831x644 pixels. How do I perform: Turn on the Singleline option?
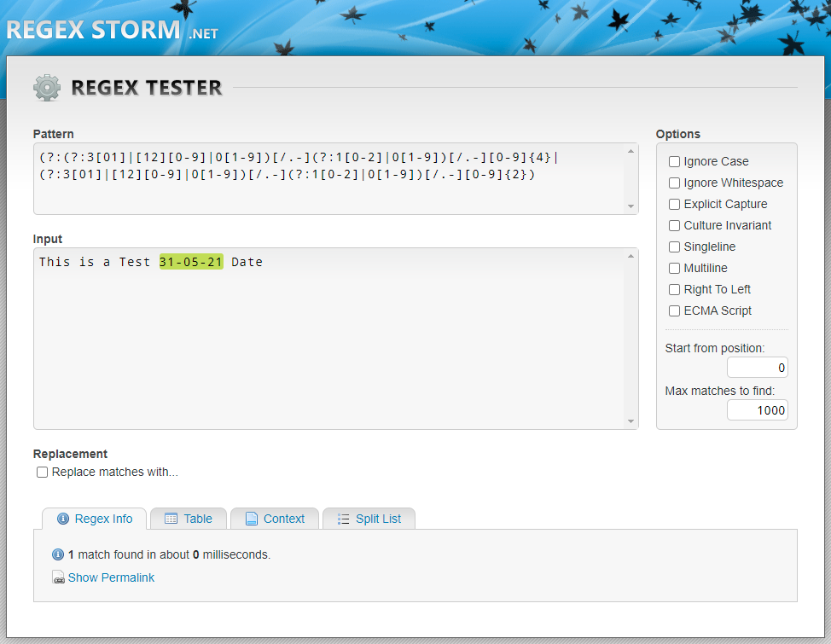(x=674, y=247)
